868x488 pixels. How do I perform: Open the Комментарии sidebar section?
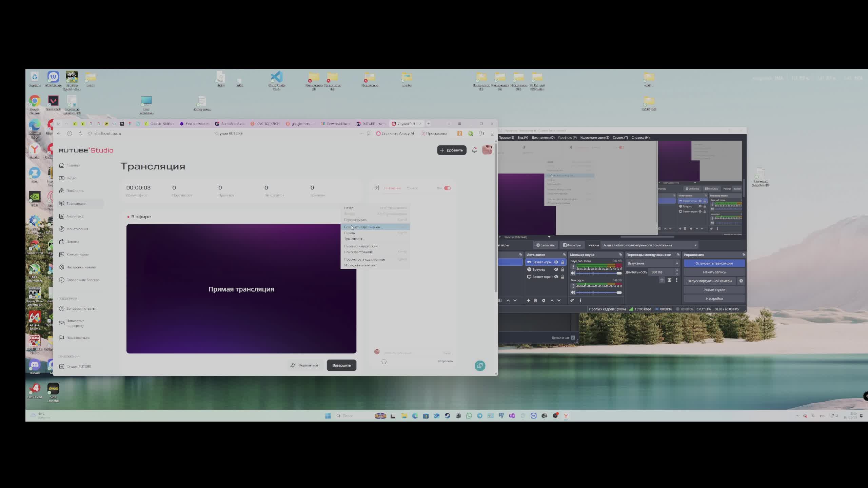point(74,255)
